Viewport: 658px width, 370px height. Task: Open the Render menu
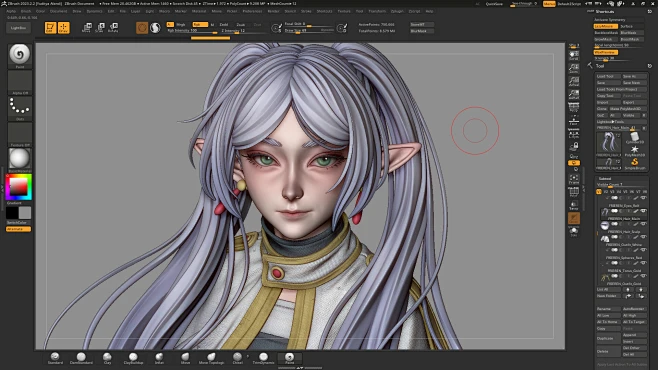[273, 11]
